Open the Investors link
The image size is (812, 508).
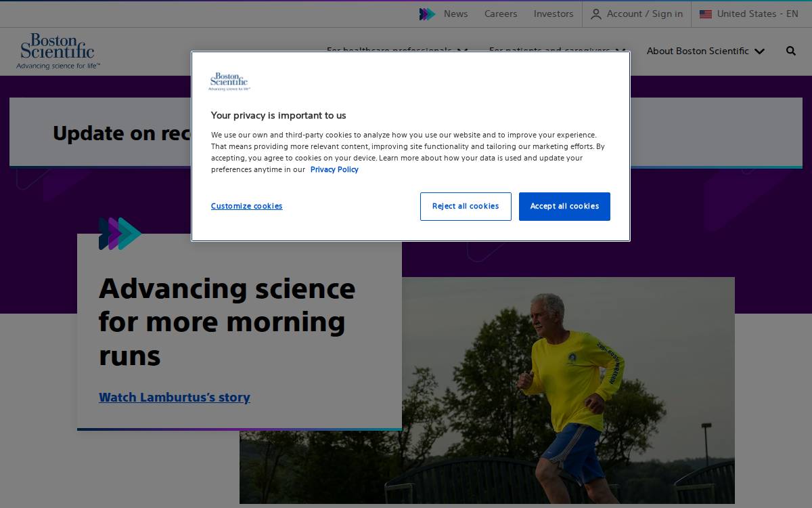pyautogui.click(x=554, y=14)
